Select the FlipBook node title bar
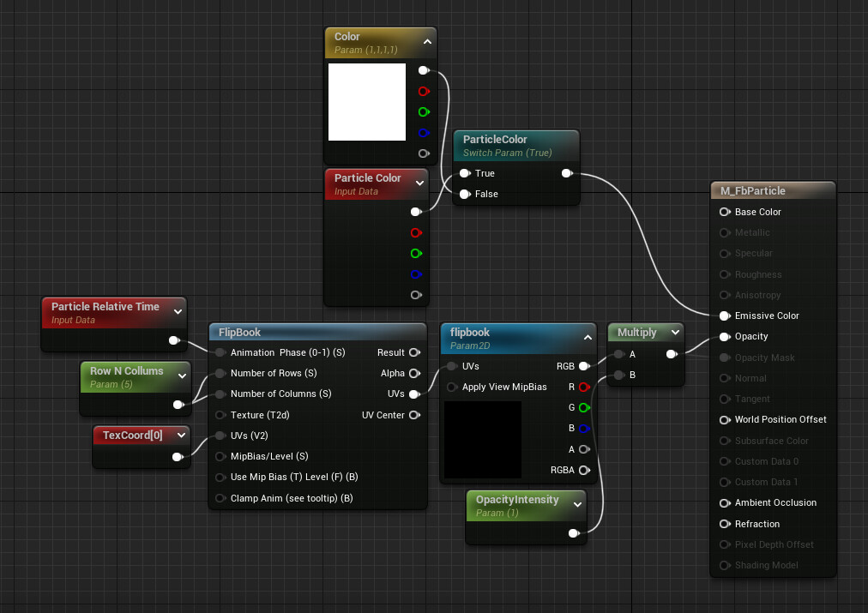 317,332
